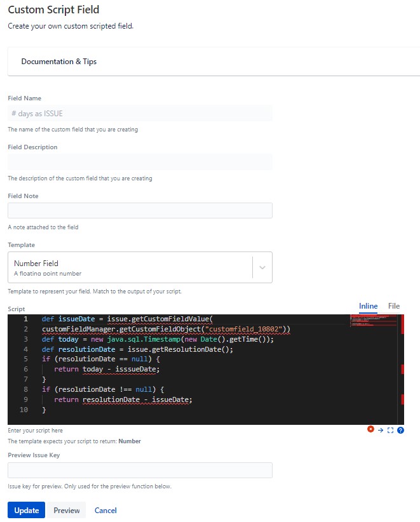Screen dimensions: 420x522
Task: Click the Update button
Action: [26, 510]
